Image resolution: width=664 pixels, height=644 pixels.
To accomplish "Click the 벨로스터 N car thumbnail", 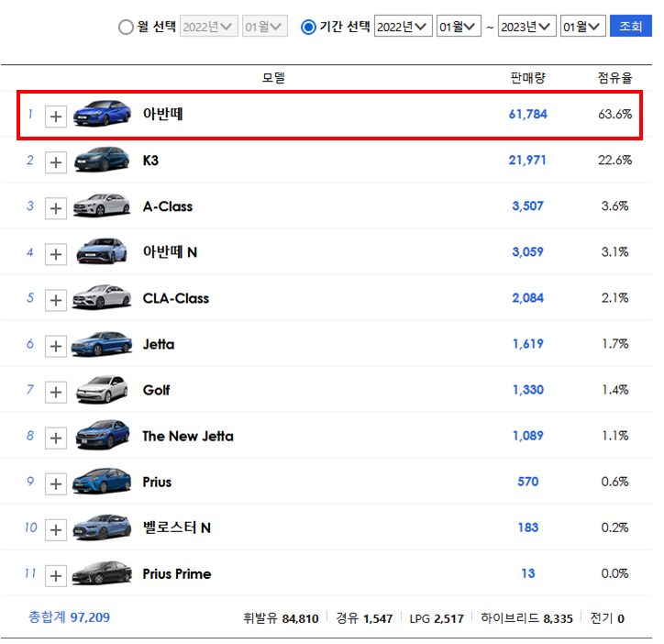I will (102, 527).
